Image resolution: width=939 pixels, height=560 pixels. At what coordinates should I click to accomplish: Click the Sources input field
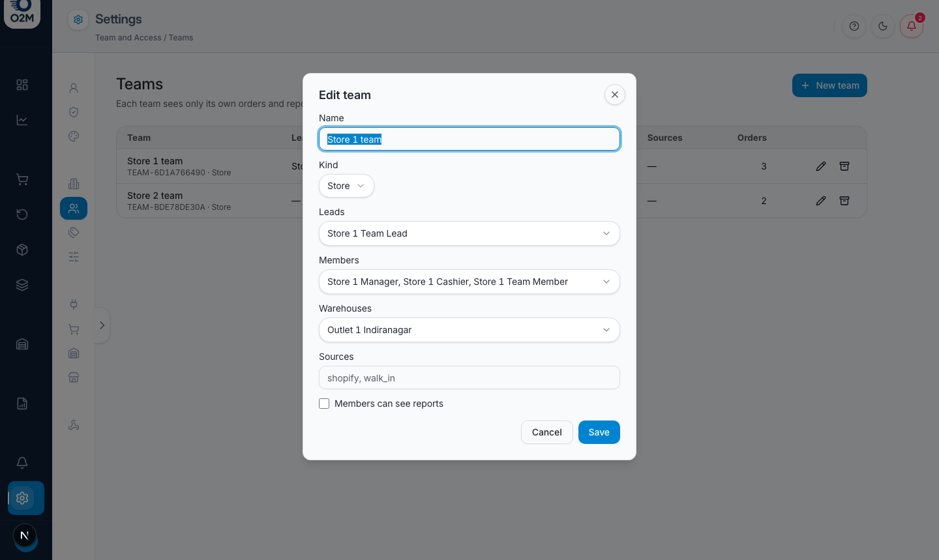tap(469, 378)
